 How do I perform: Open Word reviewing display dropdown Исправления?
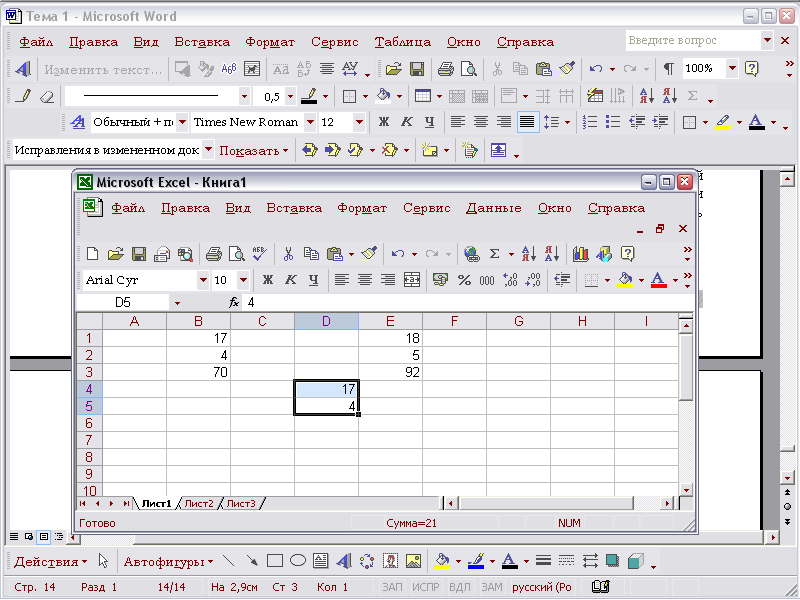point(208,150)
